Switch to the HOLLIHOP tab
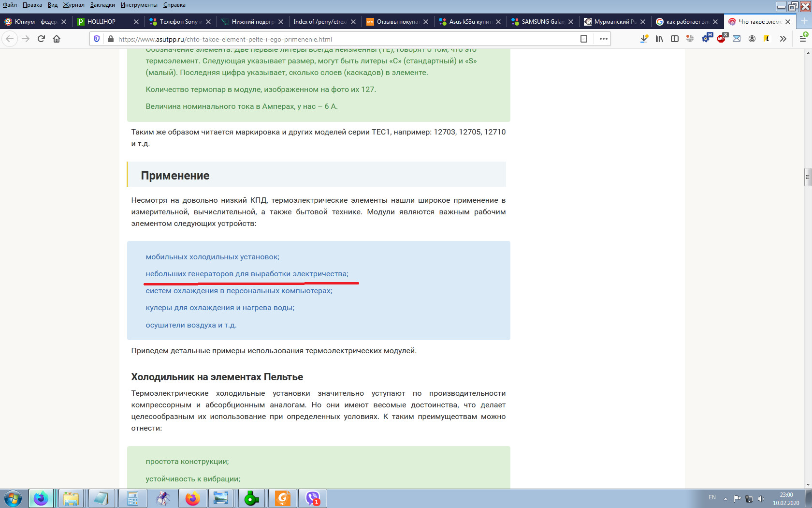The height and width of the screenshot is (508, 812). click(101, 22)
